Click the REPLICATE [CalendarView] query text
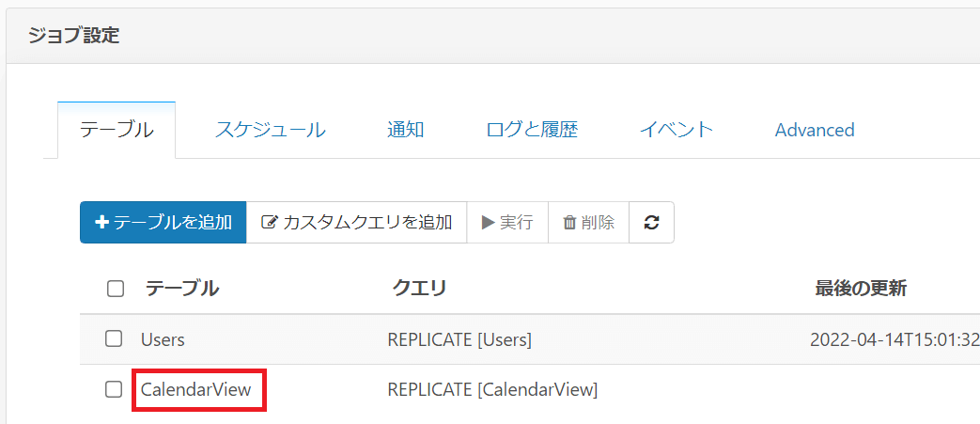980x424 pixels. click(492, 388)
